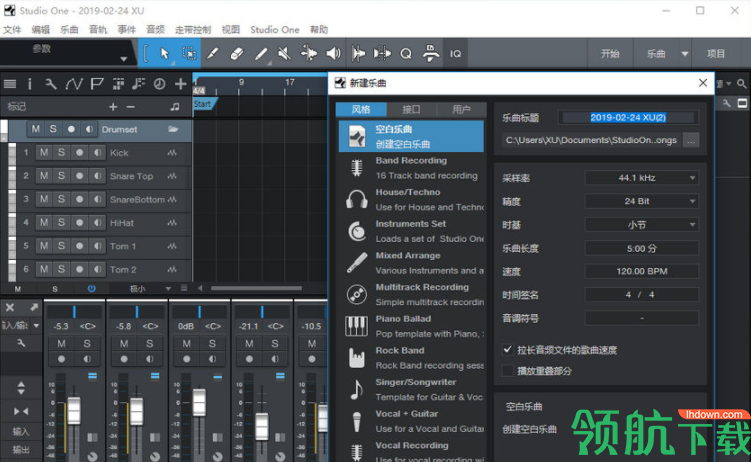751x462 pixels.
Task: Close the new song dialog
Action: pyautogui.click(x=703, y=83)
